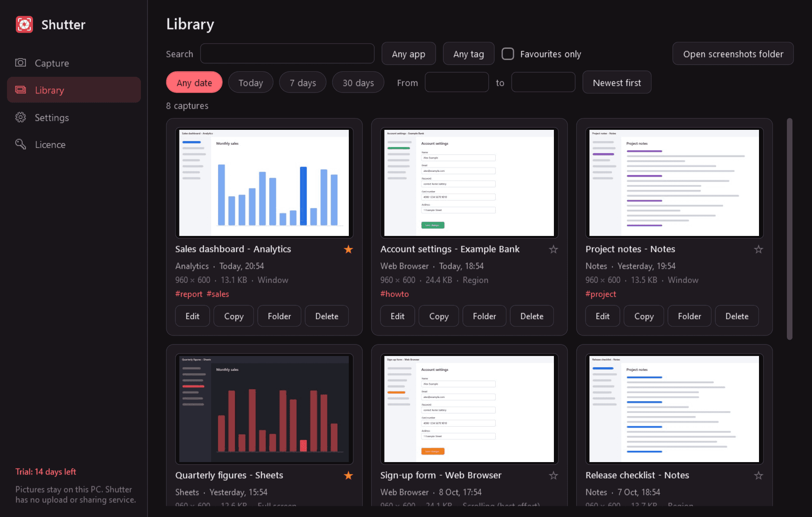Open the Newest first sort dropdown

click(617, 82)
